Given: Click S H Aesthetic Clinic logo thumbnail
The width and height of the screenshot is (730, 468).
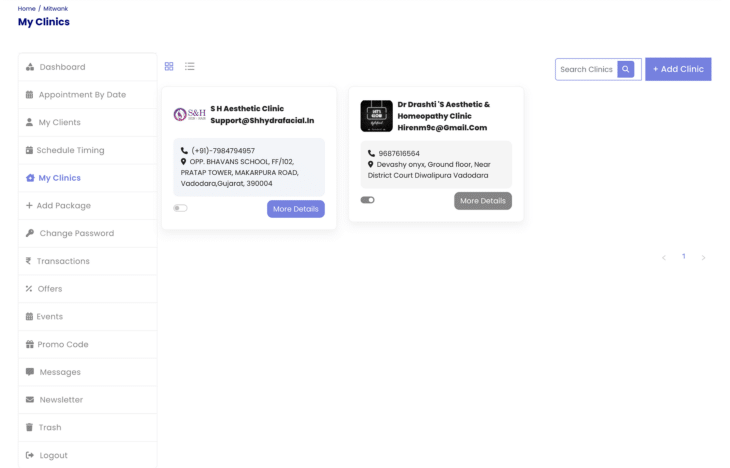Looking at the screenshot, I should (x=189, y=115).
